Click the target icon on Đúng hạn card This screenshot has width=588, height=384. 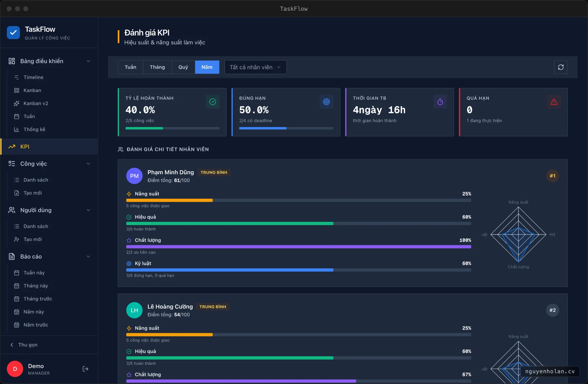click(326, 102)
